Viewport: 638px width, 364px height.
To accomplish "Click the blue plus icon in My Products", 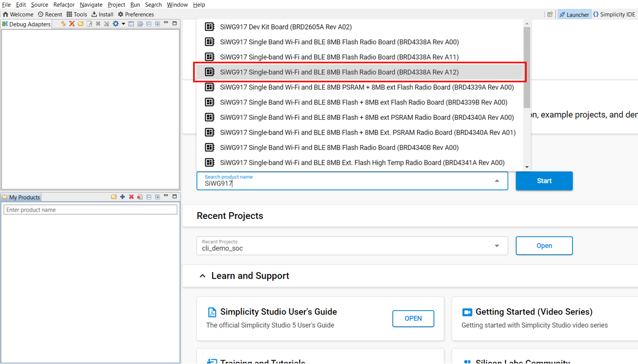I will pyautogui.click(x=122, y=197).
